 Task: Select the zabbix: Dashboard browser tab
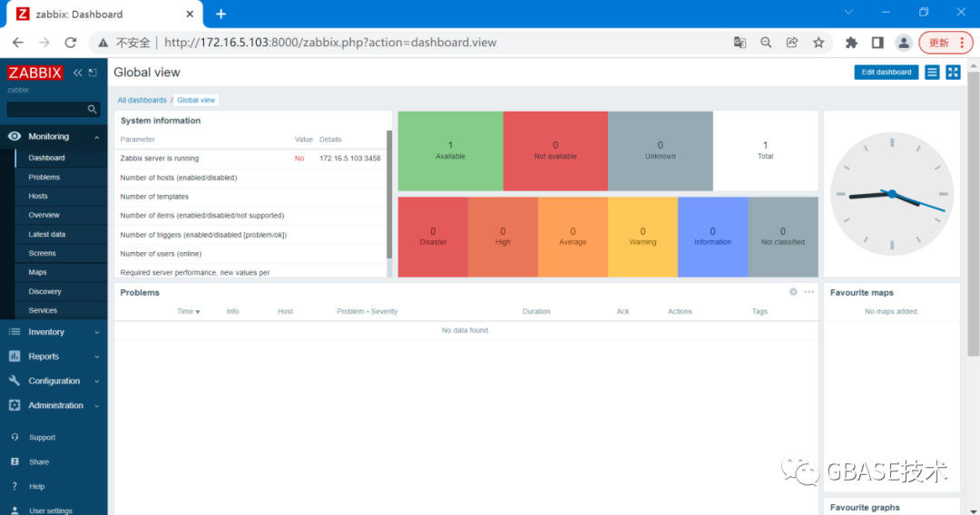pyautogui.click(x=105, y=14)
